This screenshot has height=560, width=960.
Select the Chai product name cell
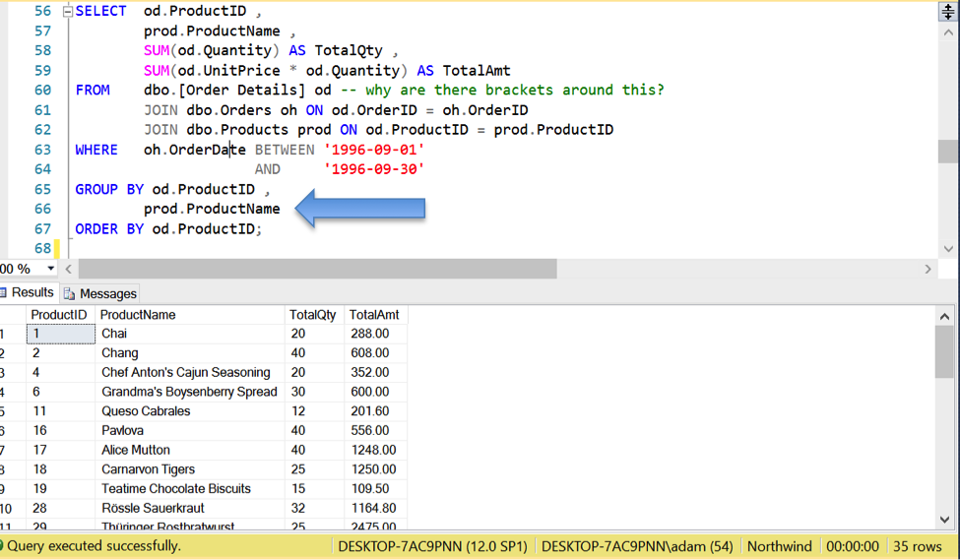(190, 334)
